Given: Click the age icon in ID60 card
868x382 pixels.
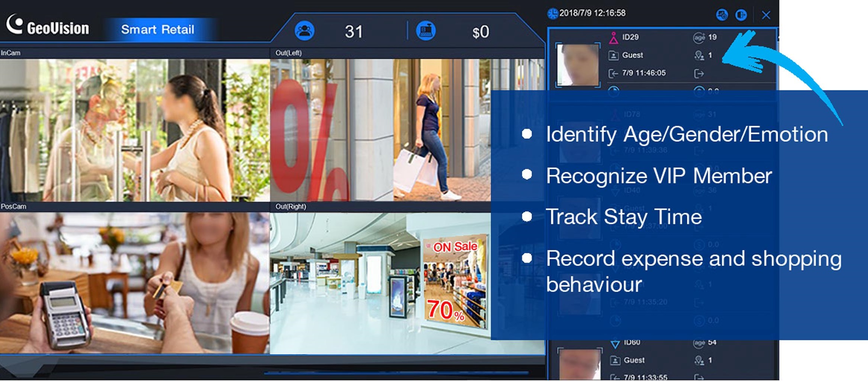Looking at the screenshot, I should click(x=699, y=343).
